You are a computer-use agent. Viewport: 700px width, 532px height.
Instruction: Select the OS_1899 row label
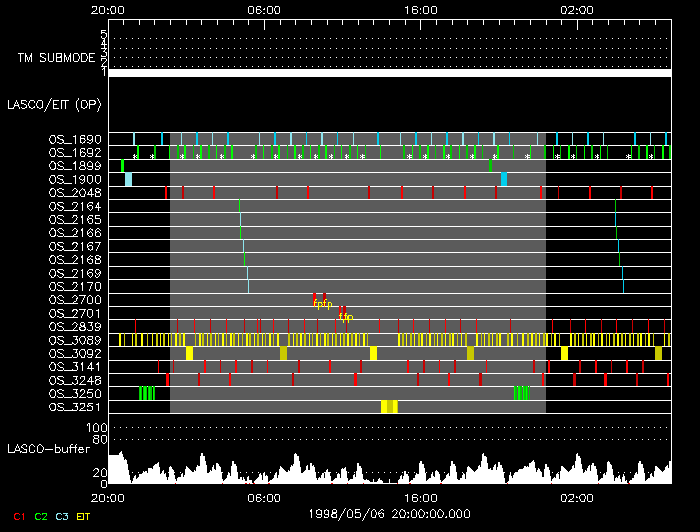(x=75, y=166)
